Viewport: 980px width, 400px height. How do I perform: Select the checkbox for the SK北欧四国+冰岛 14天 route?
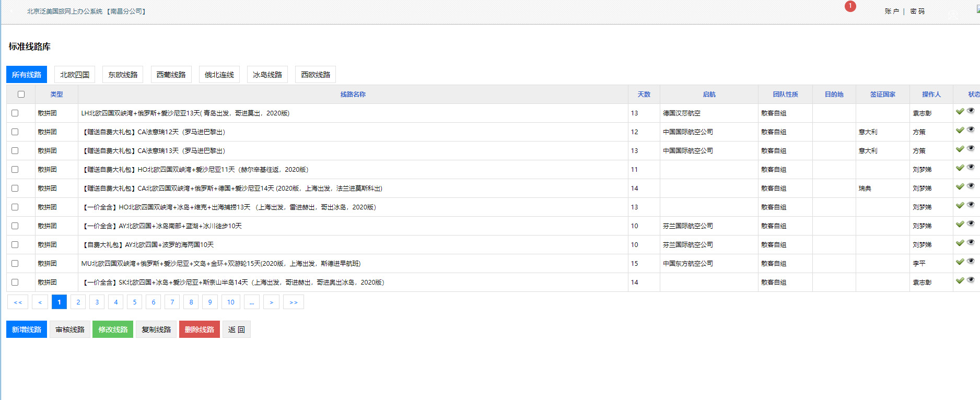[x=15, y=283]
